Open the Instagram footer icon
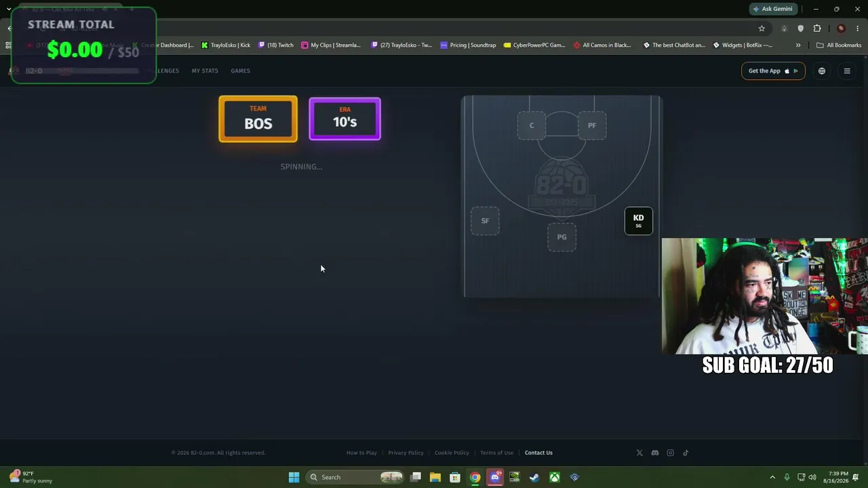 click(x=671, y=453)
